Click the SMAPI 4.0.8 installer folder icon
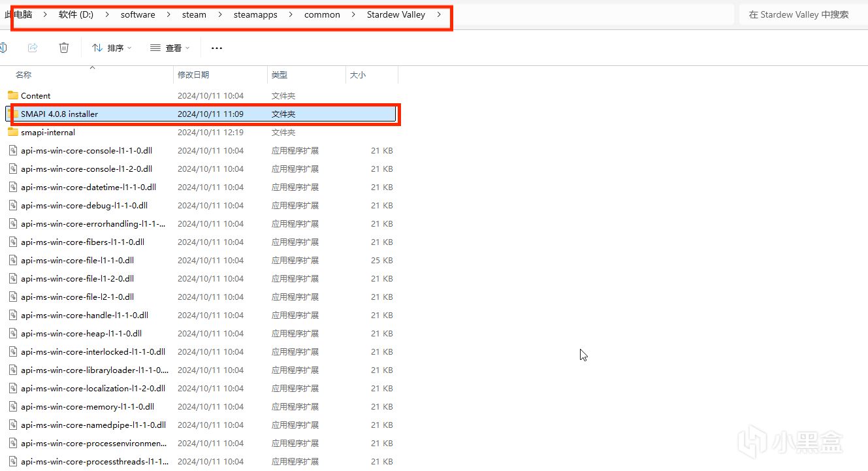868x471 pixels. coord(13,114)
